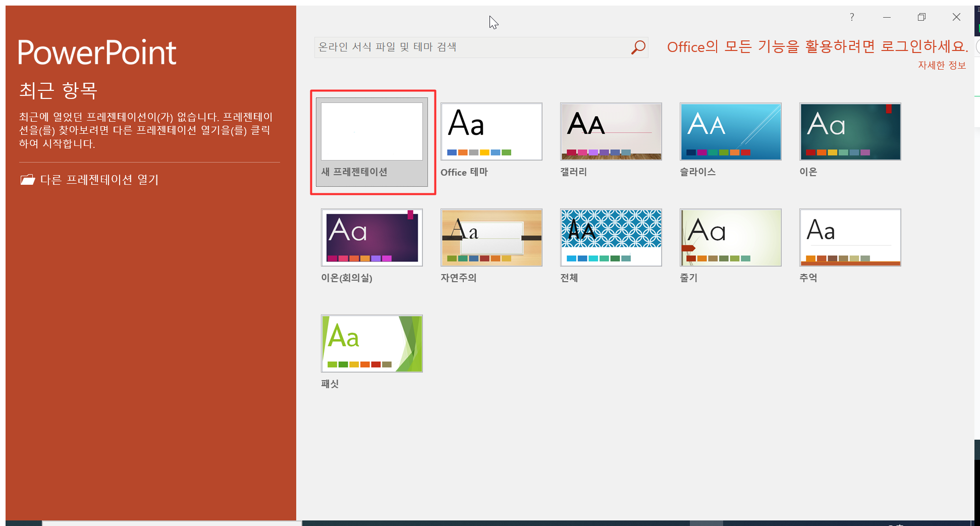Viewport: 980px width, 526px height.
Task: Click the 줄기 label text
Action: tap(689, 278)
